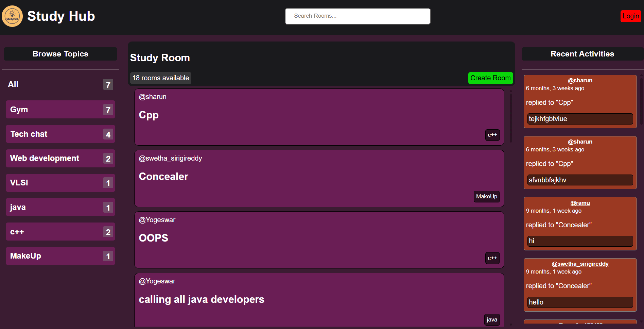Screen dimensions: 644x329
Task: Open the Cpp study room
Action: pos(149,115)
